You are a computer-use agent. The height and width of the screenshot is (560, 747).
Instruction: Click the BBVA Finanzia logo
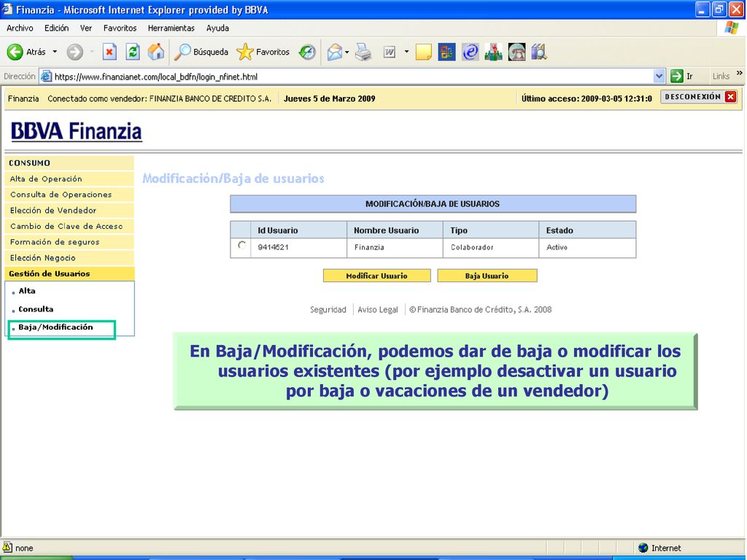pos(76,131)
